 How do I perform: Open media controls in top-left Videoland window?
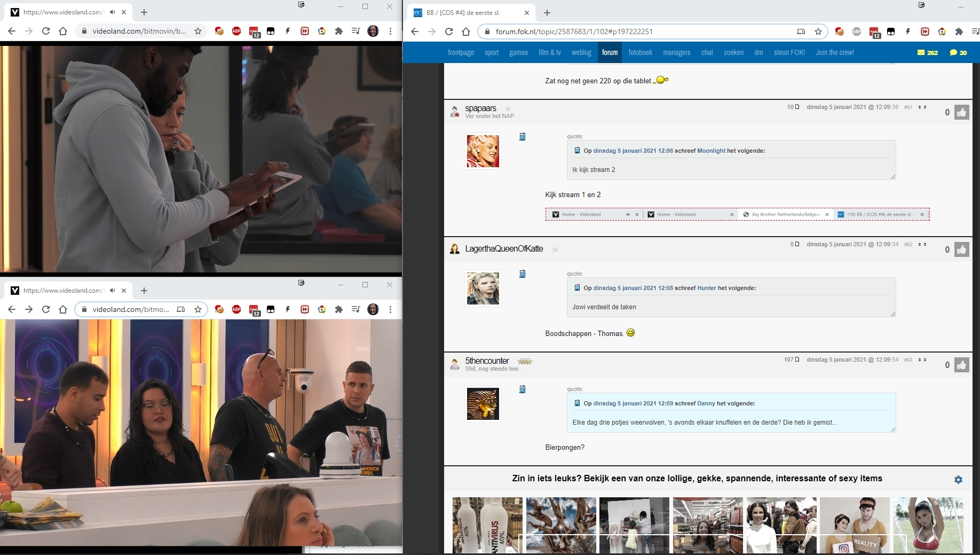pyautogui.click(x=356, y=31)
